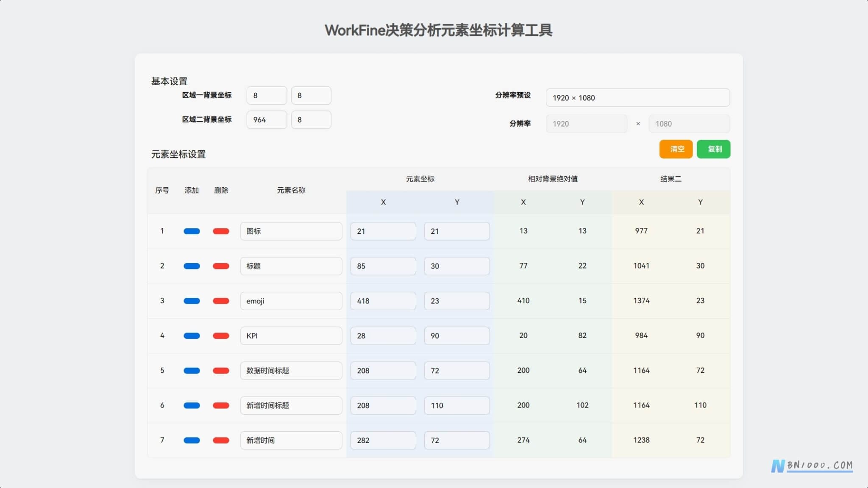
Task: Click the element name field 图标
Action: tap(291, 231)
